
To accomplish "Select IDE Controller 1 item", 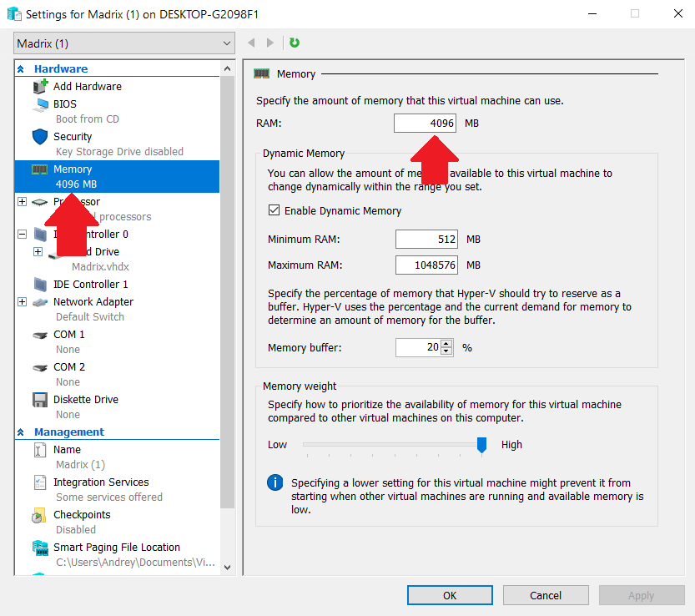I will click(x=90, y=285).
